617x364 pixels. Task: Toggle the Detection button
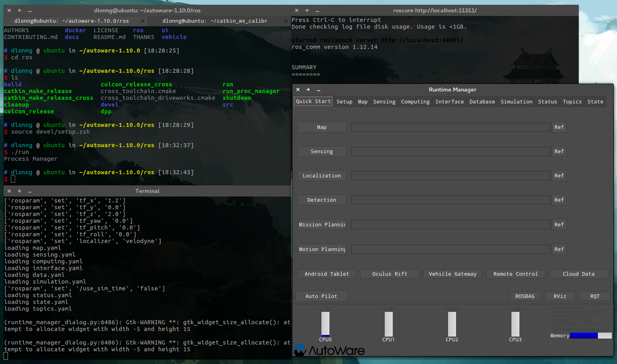point(322,200)
